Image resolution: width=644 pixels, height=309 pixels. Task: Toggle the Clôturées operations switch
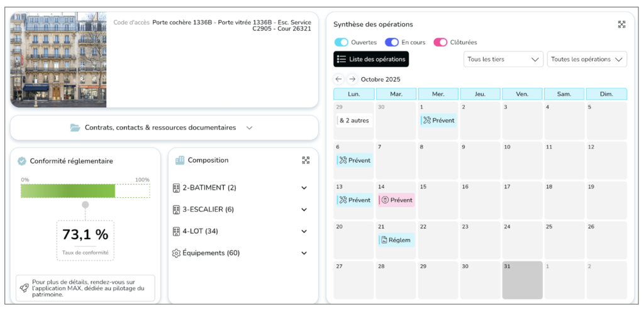[x=440, y=43]
